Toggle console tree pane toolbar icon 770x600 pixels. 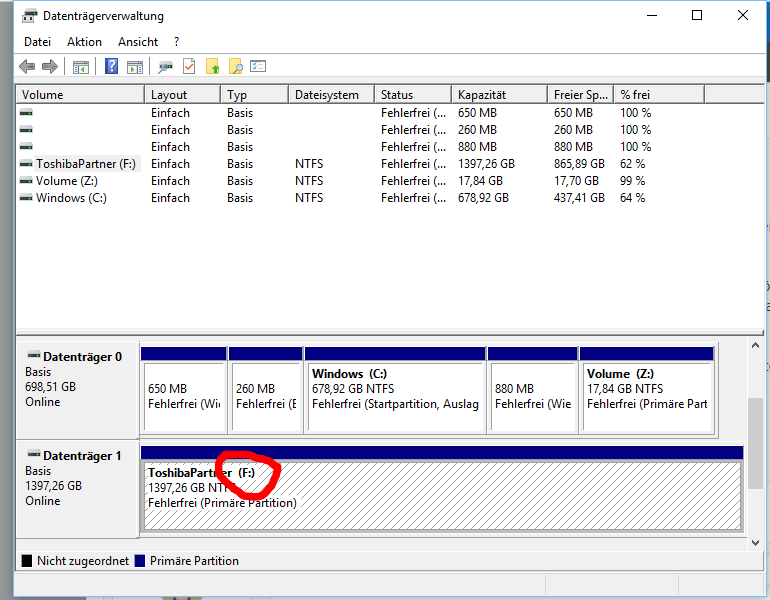81,67
